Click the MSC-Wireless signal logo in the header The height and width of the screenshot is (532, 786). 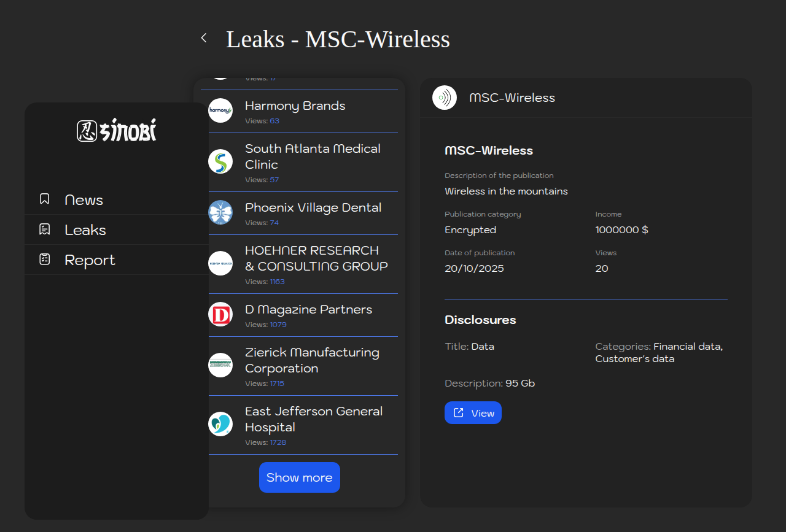coord(445,98)
